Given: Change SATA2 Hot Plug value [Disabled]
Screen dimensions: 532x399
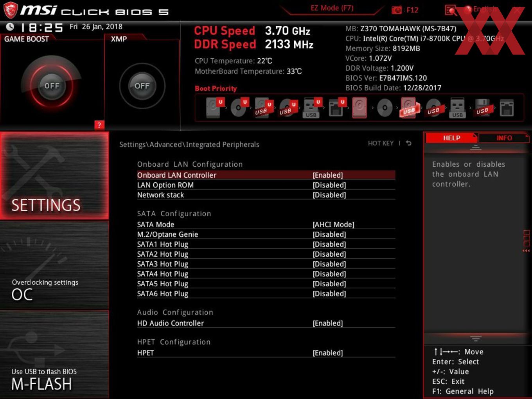Looking at the screenshot, I should point(329,254).
